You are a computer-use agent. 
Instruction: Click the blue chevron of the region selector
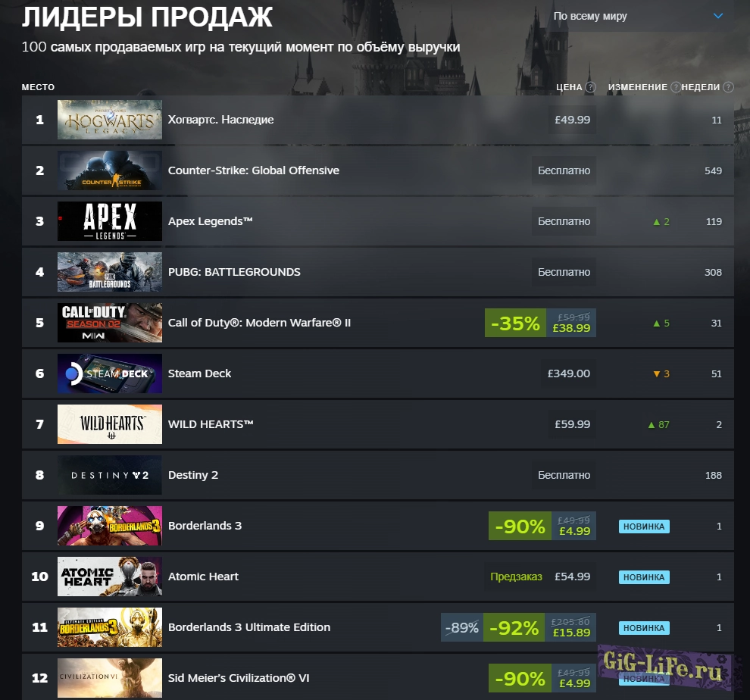coord(718,16)
